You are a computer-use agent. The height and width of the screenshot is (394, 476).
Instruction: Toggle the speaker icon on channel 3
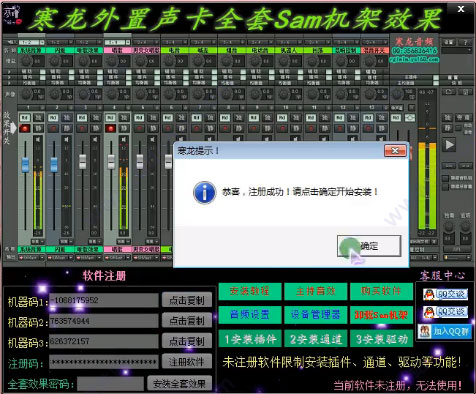coord(95,139)
